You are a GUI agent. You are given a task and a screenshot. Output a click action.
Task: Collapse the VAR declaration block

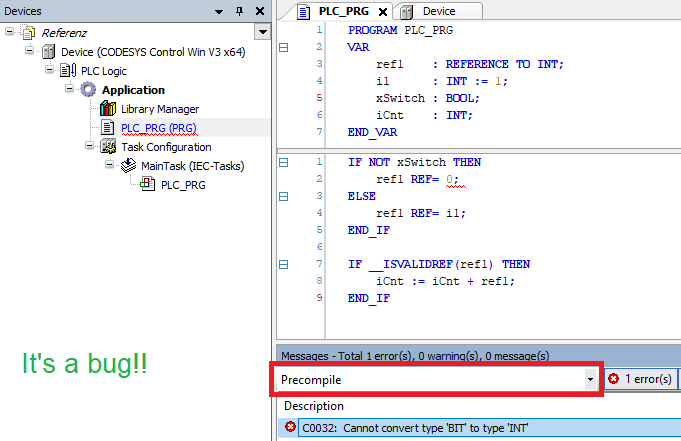(283, 47)
